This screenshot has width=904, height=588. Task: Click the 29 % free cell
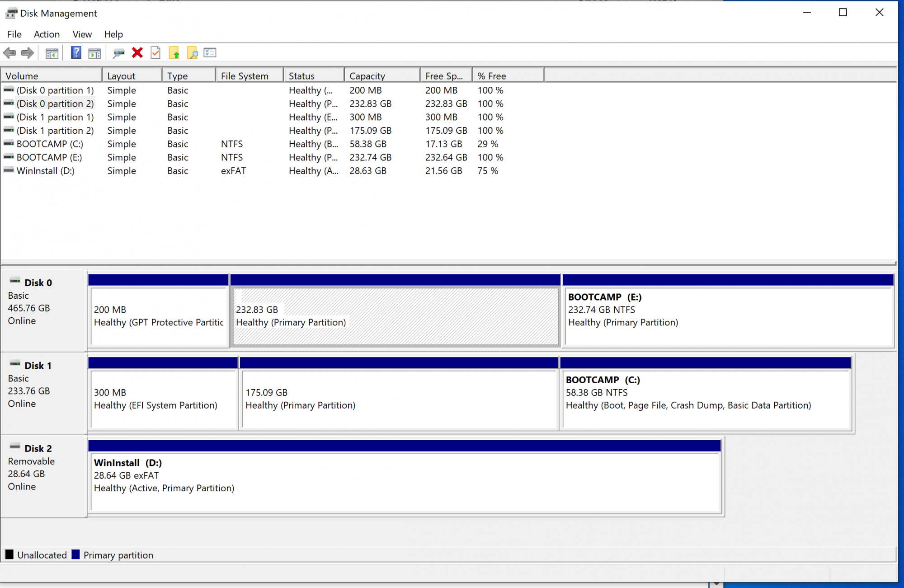(488, 144)
